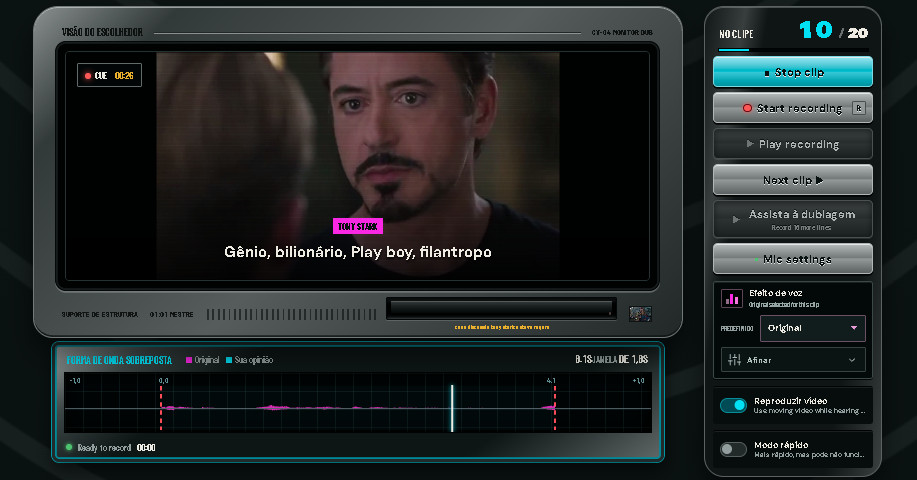Viewport: 917px width, 480px height.
Task: Open Mic settings
Action: (792, 259)
